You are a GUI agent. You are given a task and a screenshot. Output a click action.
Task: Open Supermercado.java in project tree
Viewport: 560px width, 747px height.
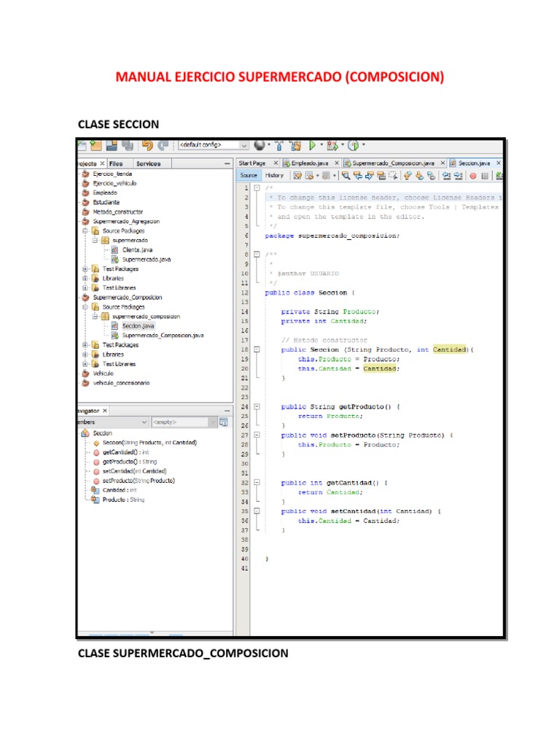[x=146, y=260]
